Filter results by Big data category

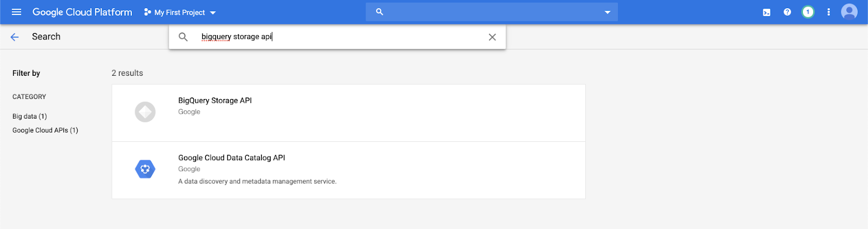tap(30, 116)
